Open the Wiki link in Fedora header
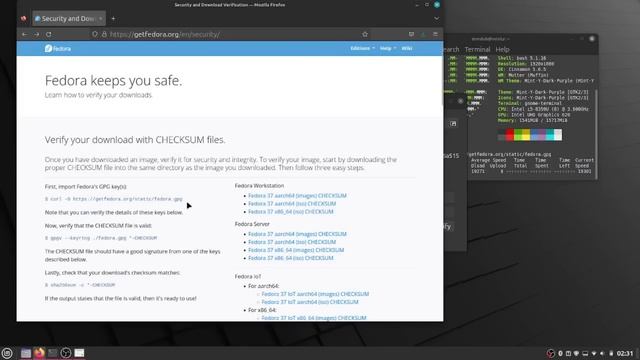 (x=407, y=48)
